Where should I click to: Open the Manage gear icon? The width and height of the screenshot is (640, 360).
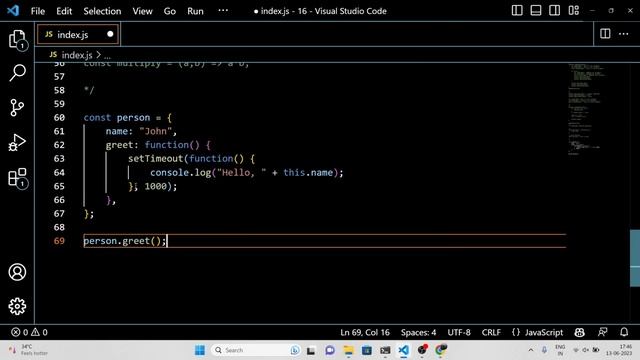17,306
